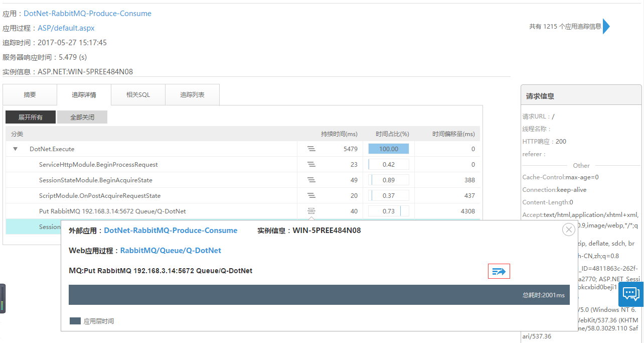Click the Content-Length entry
644x343 pixels.
coord(548,202)
